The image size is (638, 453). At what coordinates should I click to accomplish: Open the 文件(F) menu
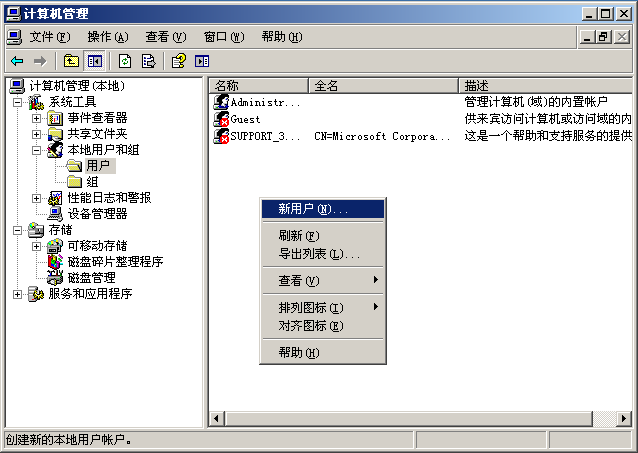50,37
